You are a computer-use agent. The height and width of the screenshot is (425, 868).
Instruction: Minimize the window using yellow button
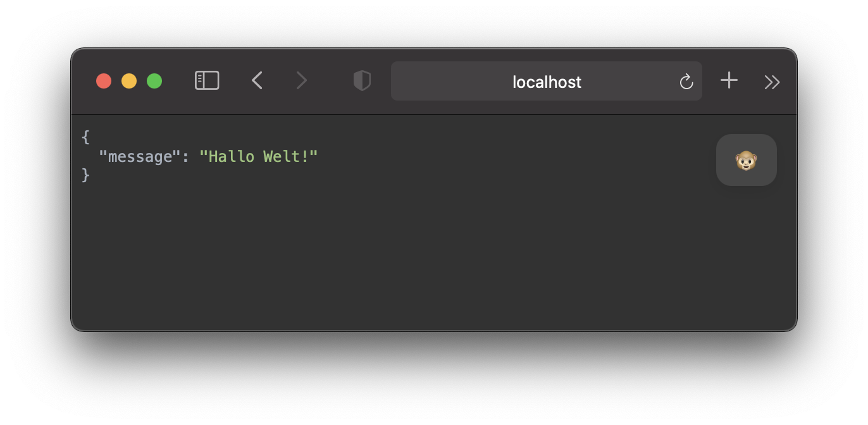[129, 81]
